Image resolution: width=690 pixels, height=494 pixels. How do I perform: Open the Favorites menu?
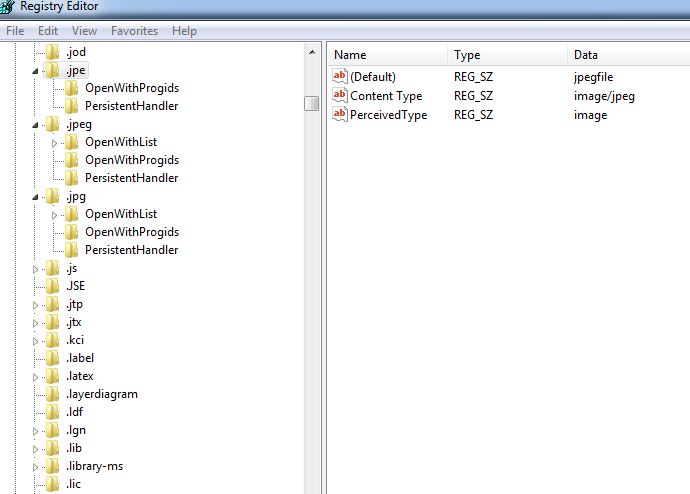coord(134,31)
